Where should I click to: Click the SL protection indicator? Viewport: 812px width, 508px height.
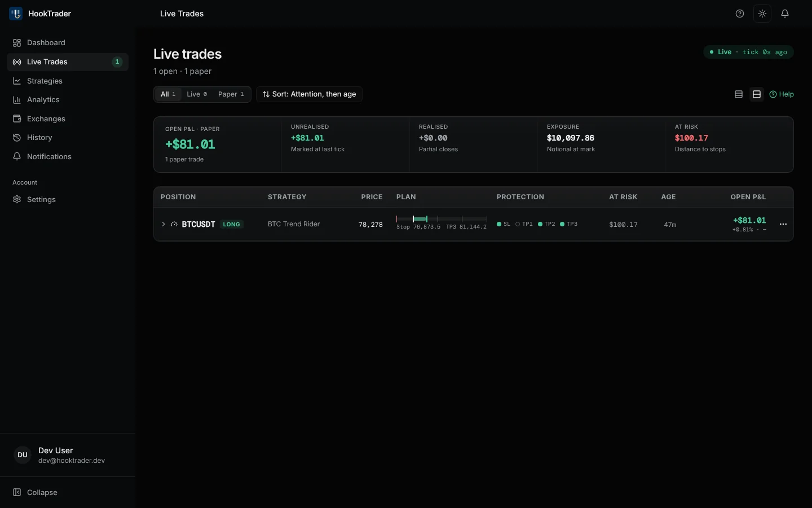click(x=504, y=224)
